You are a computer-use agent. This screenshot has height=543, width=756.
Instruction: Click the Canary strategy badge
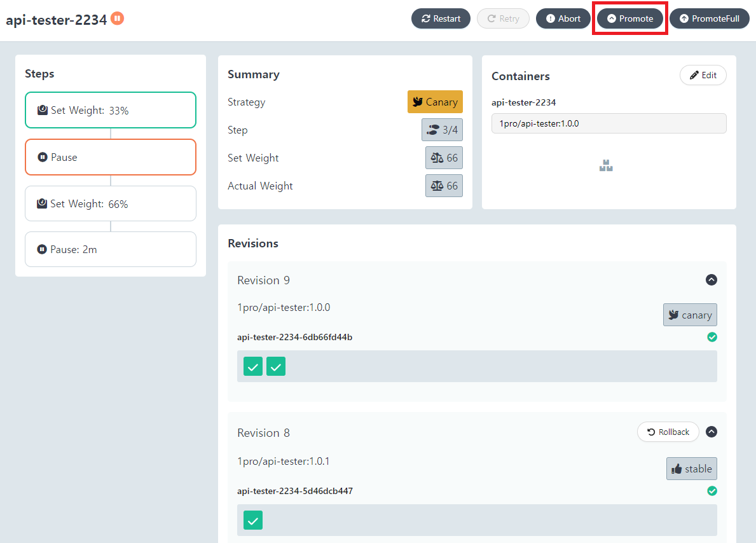point(435,102)
